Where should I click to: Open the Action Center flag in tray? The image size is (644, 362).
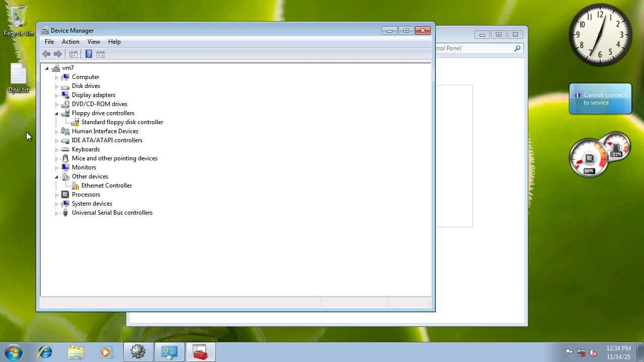coord(569,352)
